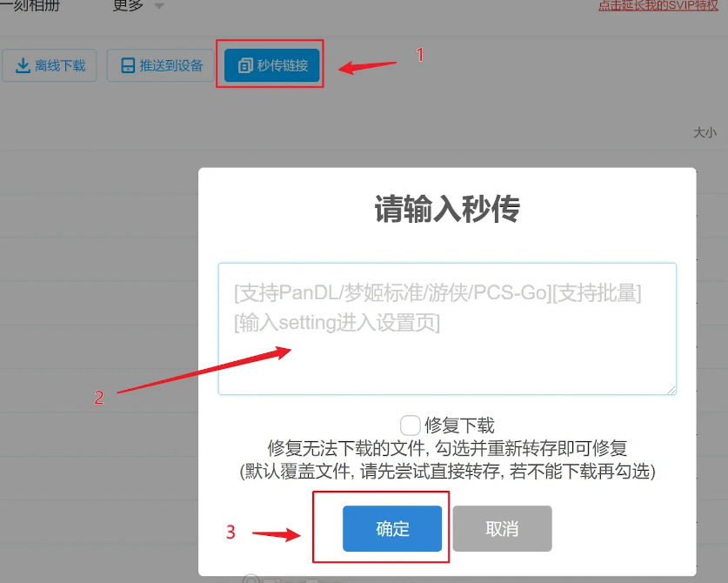Click the copy icon on 秒传链接
The width and height of the screenshot is (728, 583).
[245, 65]
